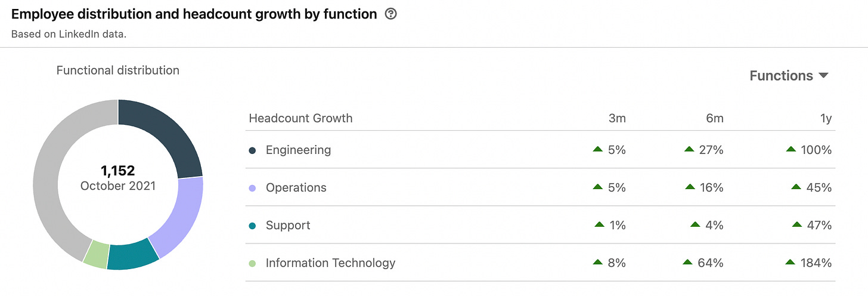Click the 6m column header
Viewport: 868px width, 296px height.
click(714, 118)
